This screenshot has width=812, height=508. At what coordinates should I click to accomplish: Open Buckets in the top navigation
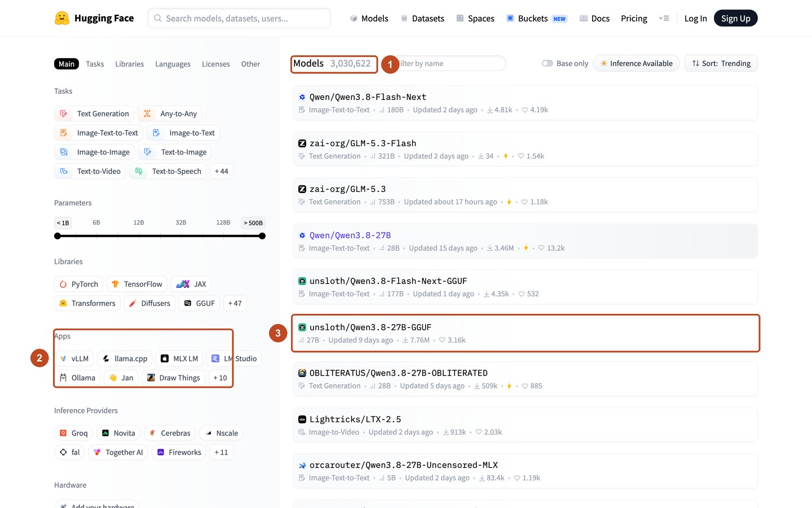click(536, 18)
